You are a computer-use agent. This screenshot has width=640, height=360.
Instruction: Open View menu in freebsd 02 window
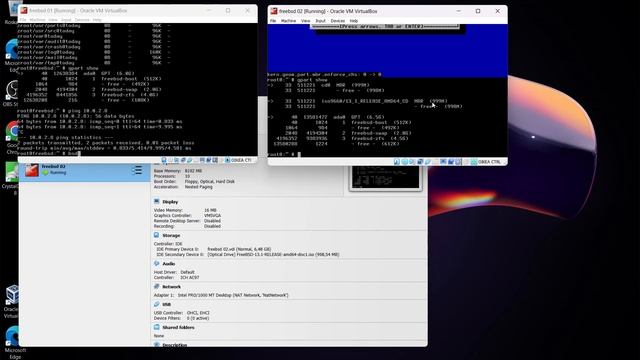[x=305, y=20]
